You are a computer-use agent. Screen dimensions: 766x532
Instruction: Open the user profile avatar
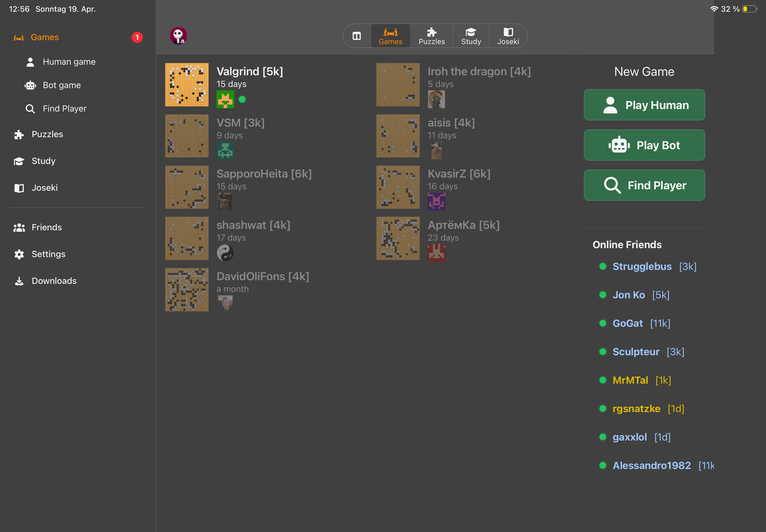[x=178, y=36]
